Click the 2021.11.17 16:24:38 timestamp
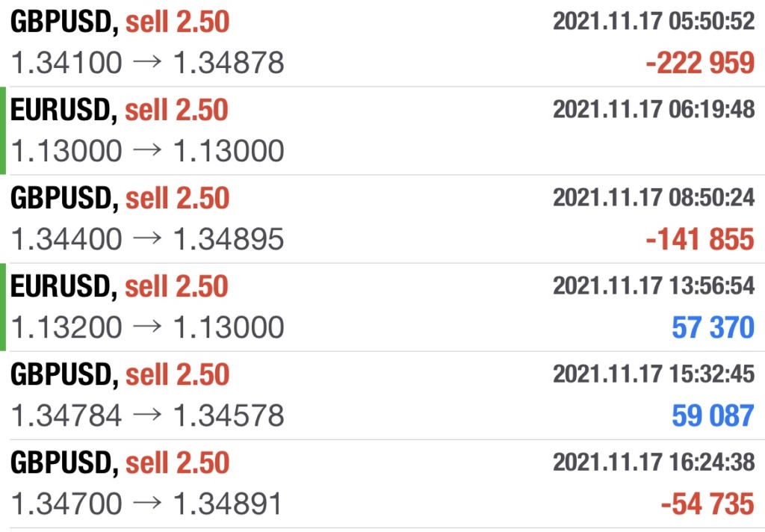 click(x=654, y=462)
